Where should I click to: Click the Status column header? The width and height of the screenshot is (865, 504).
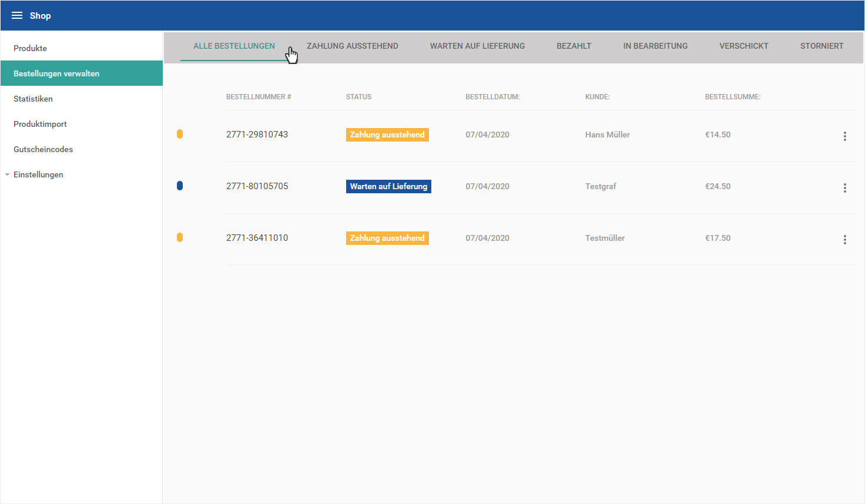pyautogui.click(x=358, y=97)
